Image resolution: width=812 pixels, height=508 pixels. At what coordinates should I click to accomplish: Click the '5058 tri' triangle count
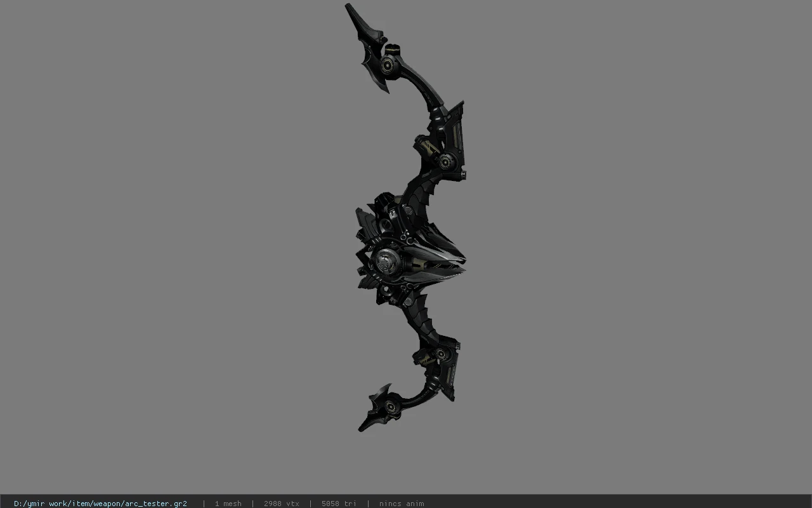click(339, 504)
